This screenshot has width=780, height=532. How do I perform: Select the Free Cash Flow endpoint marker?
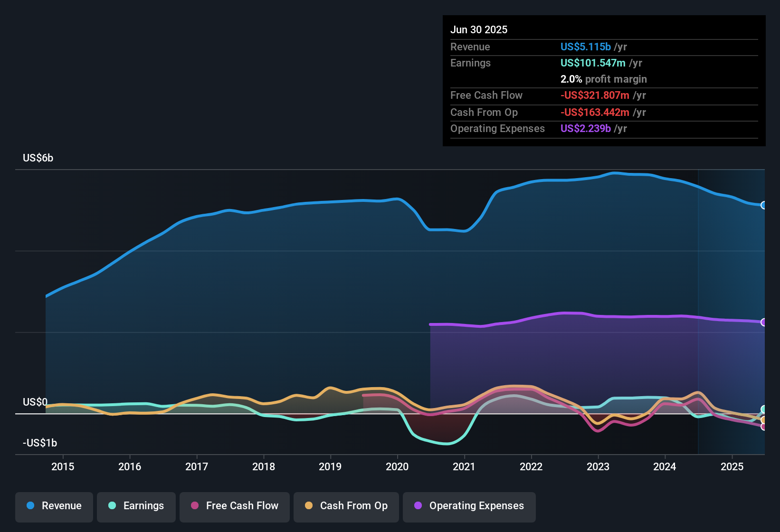click(x=764, y=427)
